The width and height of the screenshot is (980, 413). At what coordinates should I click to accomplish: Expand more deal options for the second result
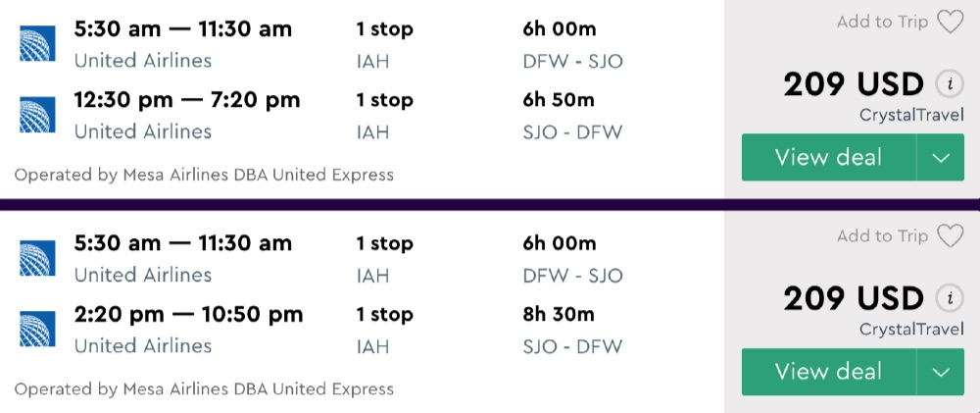(x=942, y=372)
